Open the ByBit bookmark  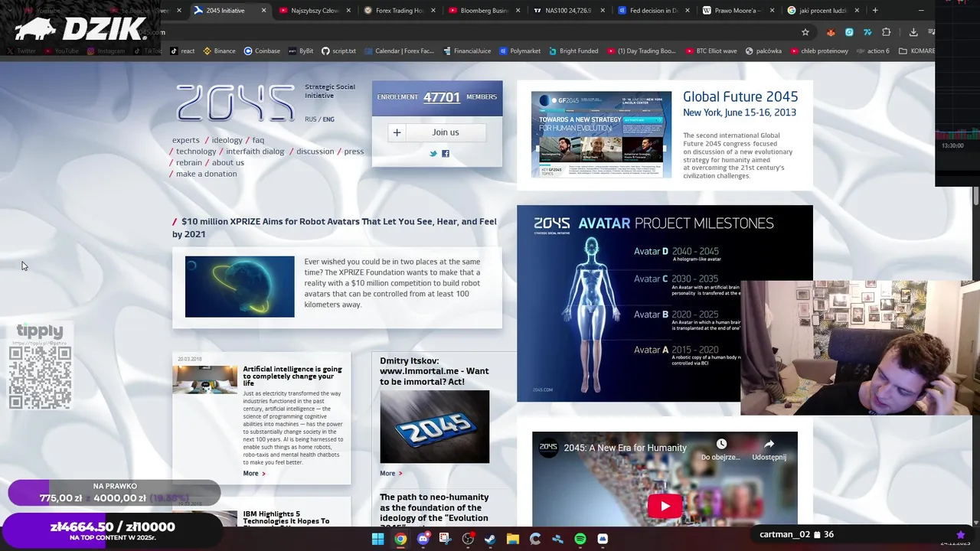click(300, 51)
